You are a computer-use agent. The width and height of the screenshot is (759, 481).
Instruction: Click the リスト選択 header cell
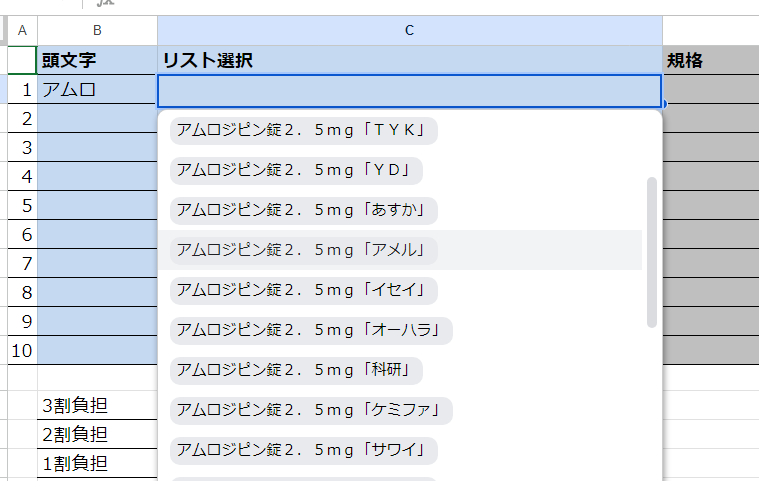tap(409, 60)
